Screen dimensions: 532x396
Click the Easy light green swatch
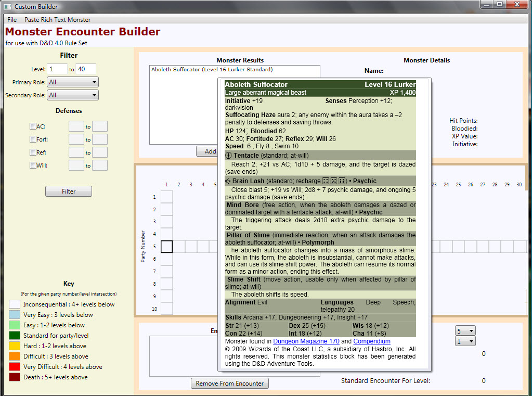click(15, 325)
